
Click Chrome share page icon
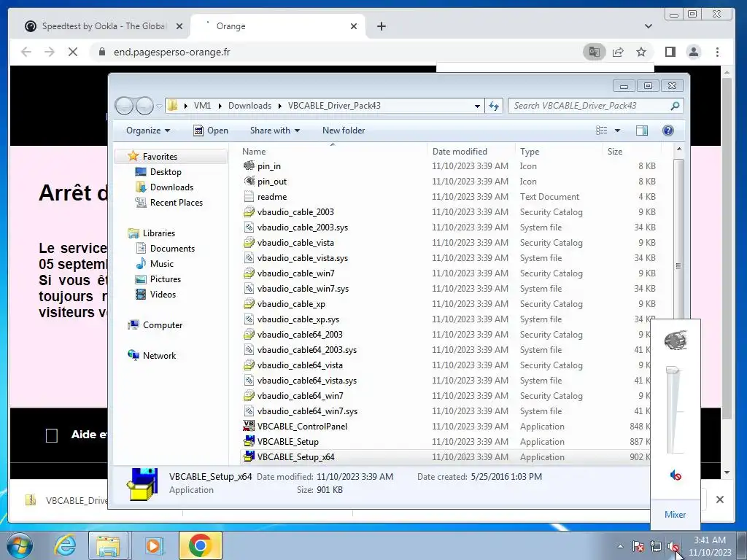[618, 52]
